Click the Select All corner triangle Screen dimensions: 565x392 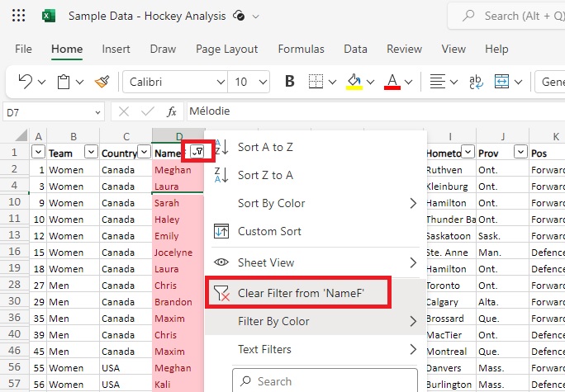pyautogui.click(x=21, y=135)
